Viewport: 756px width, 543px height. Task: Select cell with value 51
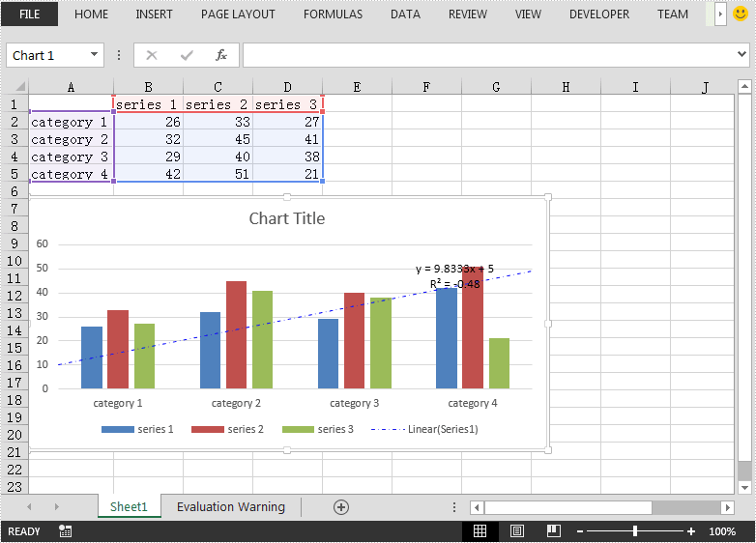pyautogui.click(x=218, y=174)
